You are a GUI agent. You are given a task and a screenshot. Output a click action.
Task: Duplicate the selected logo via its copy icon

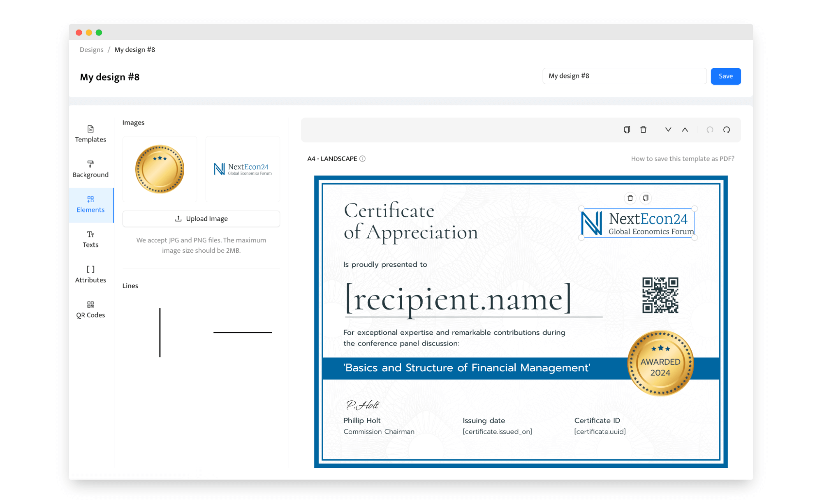[x=646, y=198]
